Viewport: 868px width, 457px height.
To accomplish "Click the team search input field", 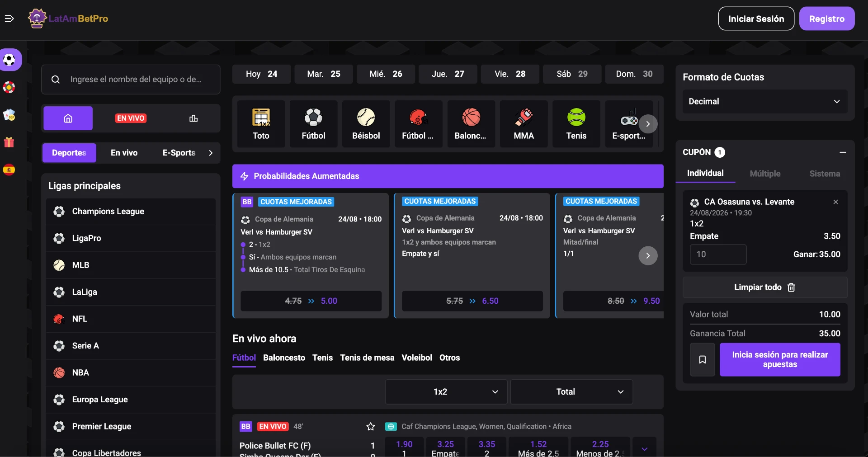I will 131,80.
